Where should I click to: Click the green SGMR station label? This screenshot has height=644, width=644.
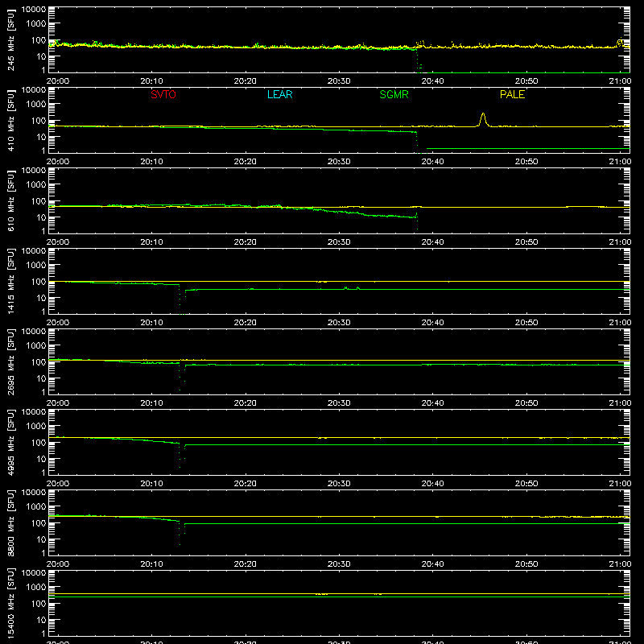(x=394, y=94)
